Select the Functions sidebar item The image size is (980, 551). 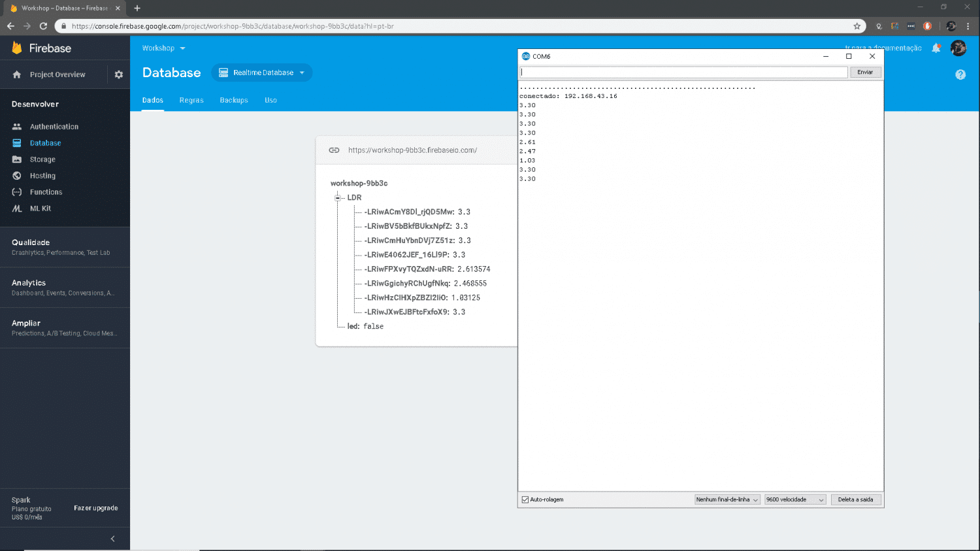click(46, 192)
